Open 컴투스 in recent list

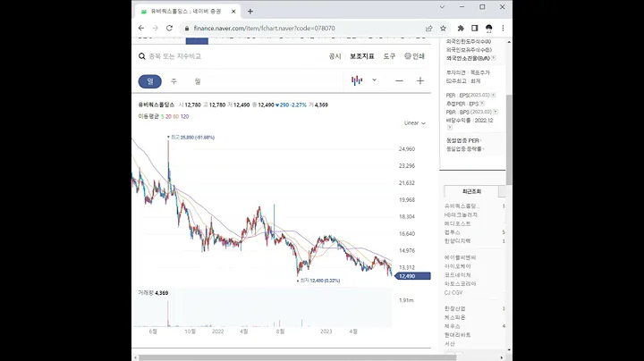click(x=453, y=232)
